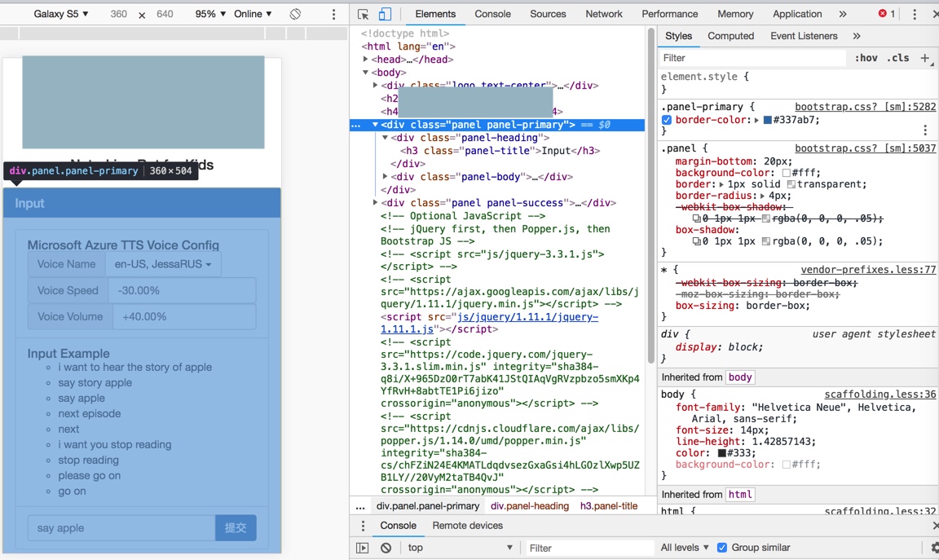Viewport: 939px width, 560px height.
Task: Click the new style rule plus icon
Action: (925, 58)
